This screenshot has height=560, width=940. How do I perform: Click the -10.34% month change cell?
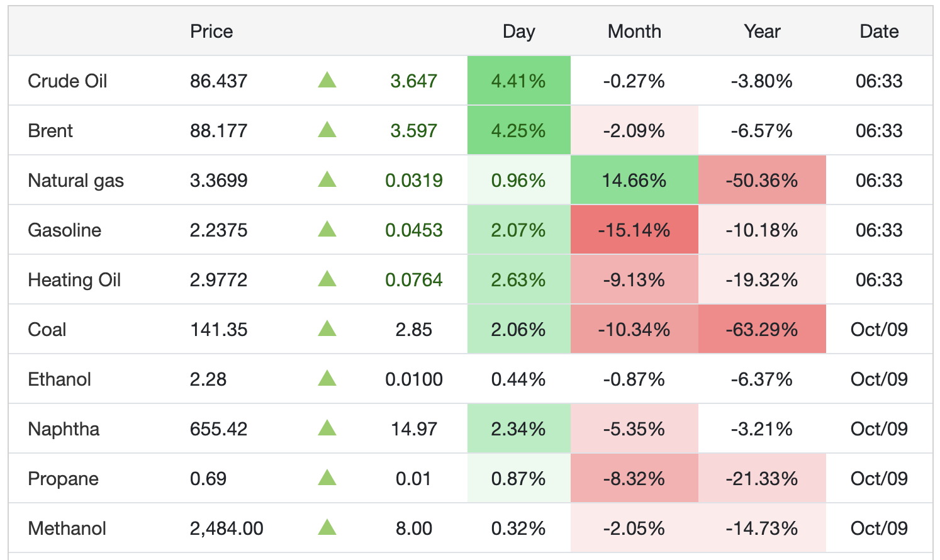coord(634,329)
